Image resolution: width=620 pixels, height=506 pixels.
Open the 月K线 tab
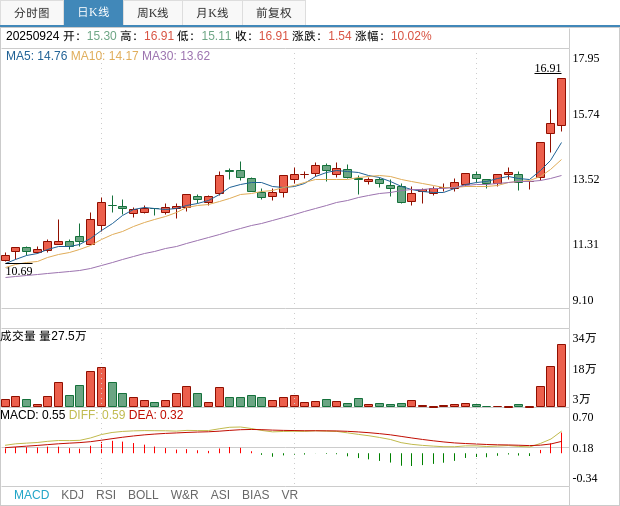tap(212, 13)
